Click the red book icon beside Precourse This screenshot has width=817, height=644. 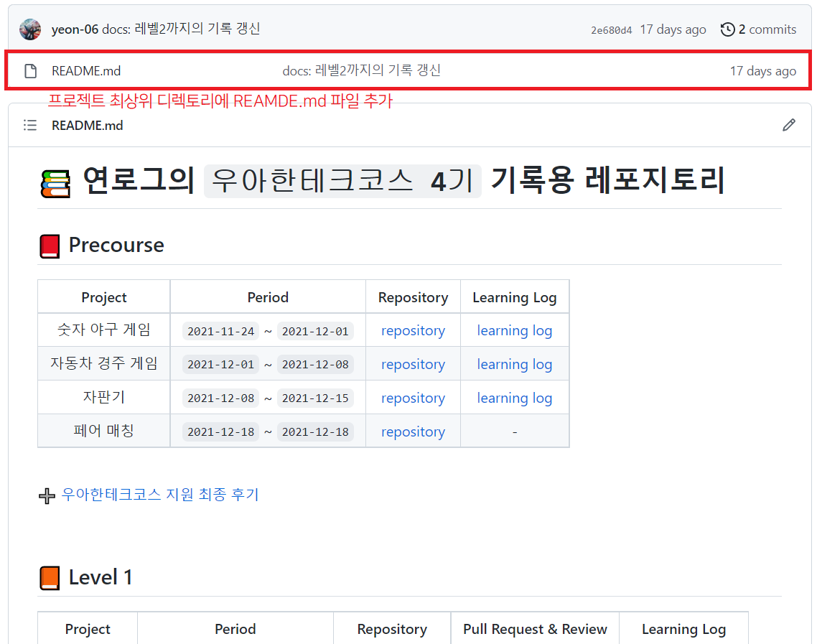pos(50,246)
